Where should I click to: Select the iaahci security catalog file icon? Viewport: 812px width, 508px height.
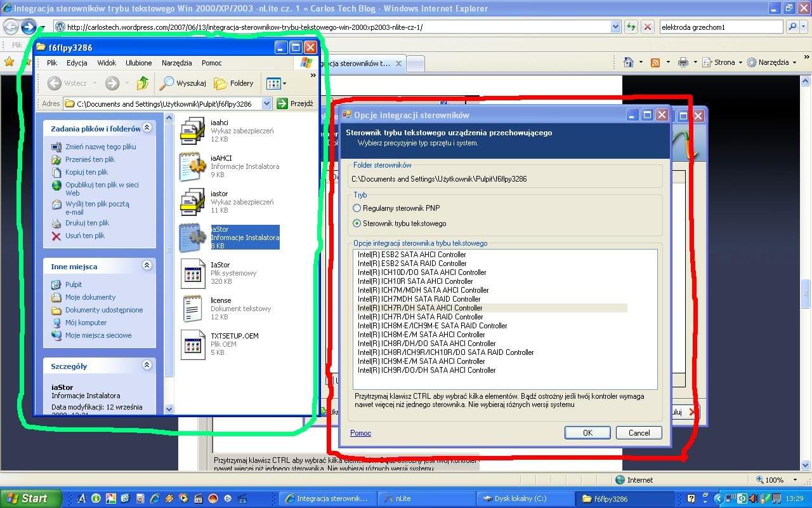point(192,131)
